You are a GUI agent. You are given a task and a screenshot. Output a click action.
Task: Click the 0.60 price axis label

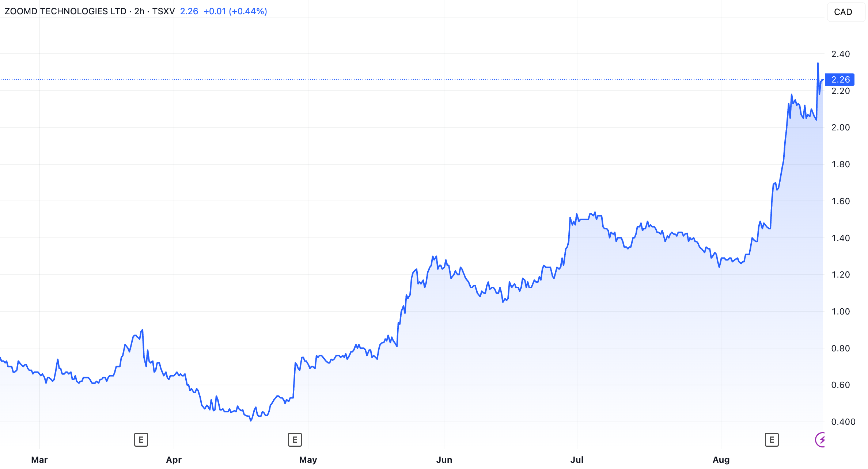841,385
